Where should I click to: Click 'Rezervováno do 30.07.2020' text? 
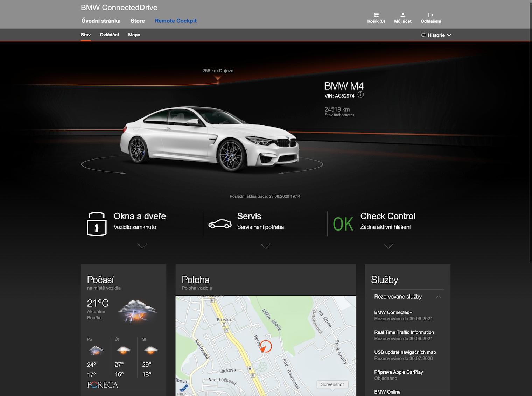(x=404, y=359)
